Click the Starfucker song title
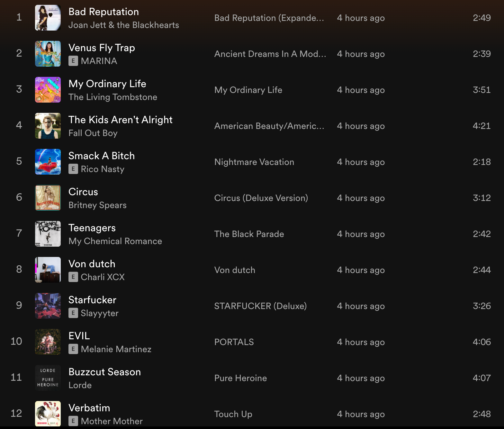The image size is (504, 429). [92, 300]
